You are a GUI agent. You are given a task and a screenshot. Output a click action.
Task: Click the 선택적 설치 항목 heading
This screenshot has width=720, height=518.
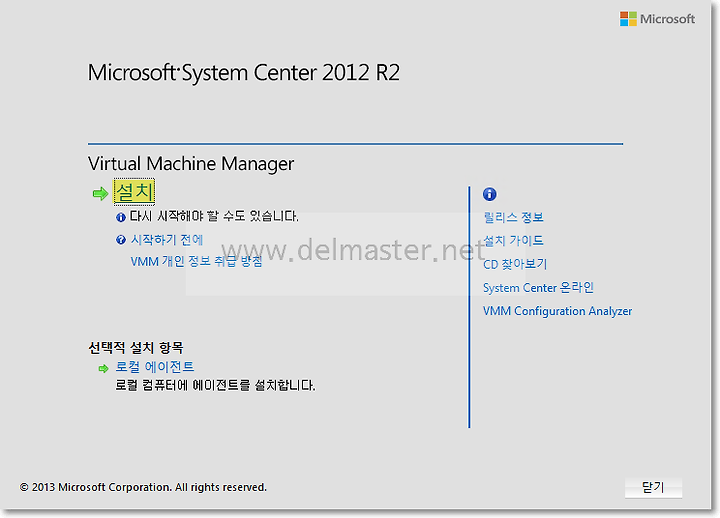tap(136, 348)
